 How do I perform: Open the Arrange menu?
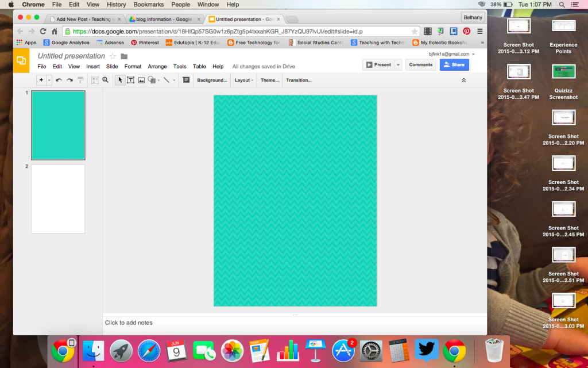[157, 67]
